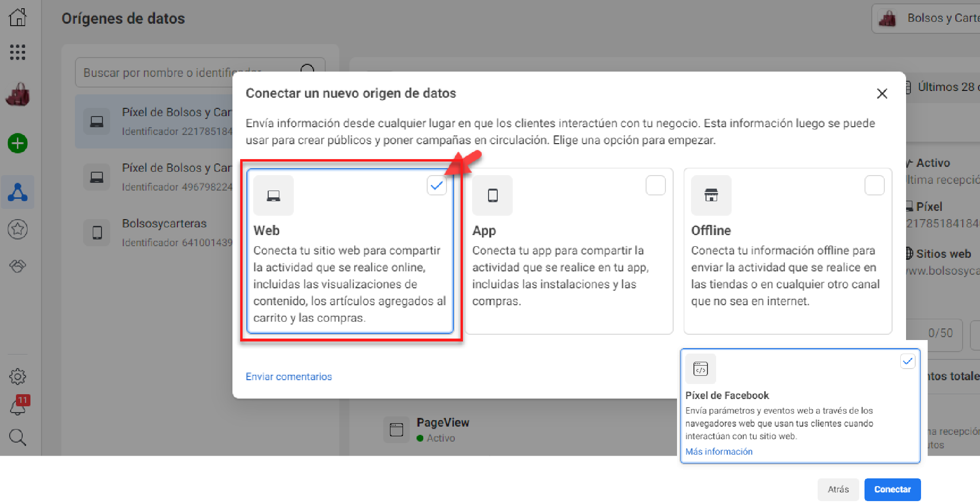Viewport: 980px width, 504px height.
Task: Focus the search by name or identifier field
Action: click(x=200, y=73)
